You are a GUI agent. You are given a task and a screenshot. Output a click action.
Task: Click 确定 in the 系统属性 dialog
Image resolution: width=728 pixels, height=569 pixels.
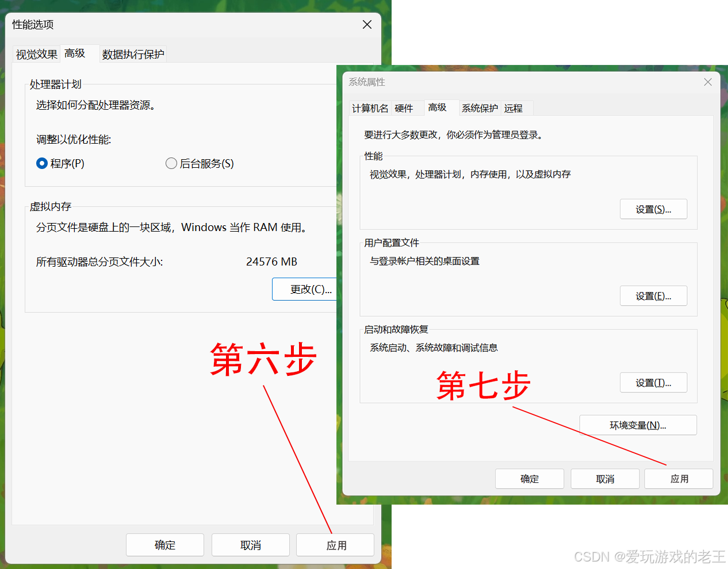pyautogui.click(x=529, y=478)
